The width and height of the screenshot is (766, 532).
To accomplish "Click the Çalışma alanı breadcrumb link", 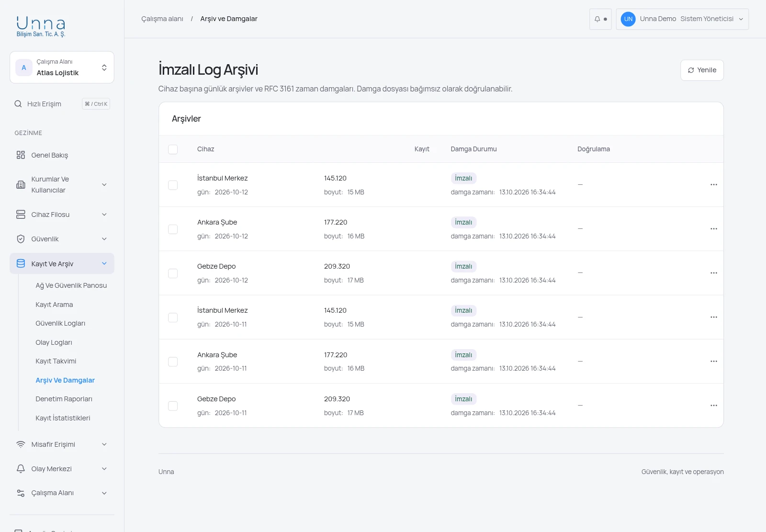I will pos(162,19).
